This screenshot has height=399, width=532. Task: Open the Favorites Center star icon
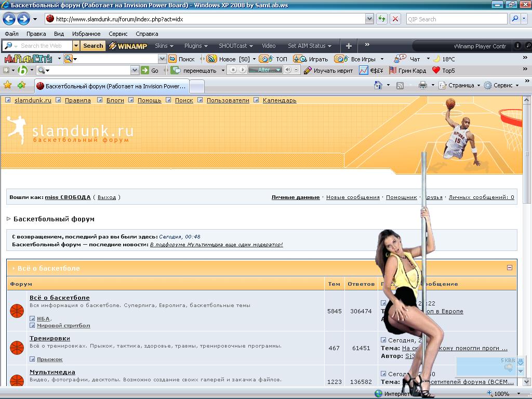[7, 85]
